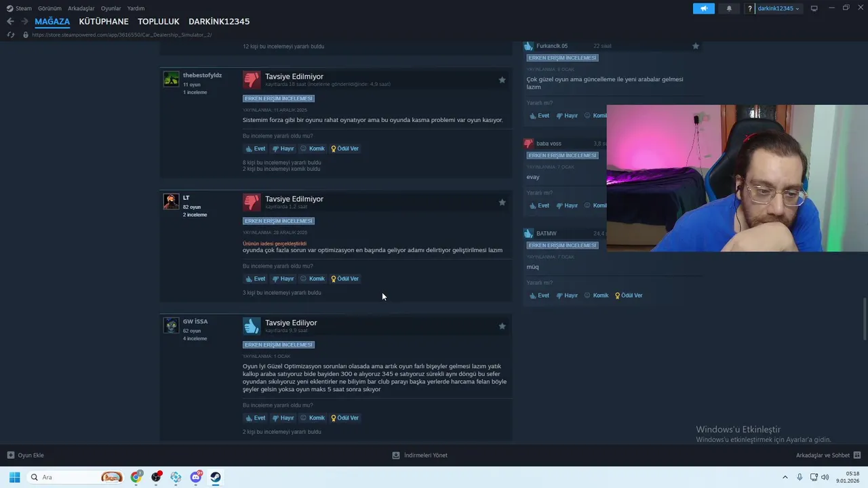Click the padlock icon beside the URL
Viewport: 868px width, 488px height.
(26, 35)
